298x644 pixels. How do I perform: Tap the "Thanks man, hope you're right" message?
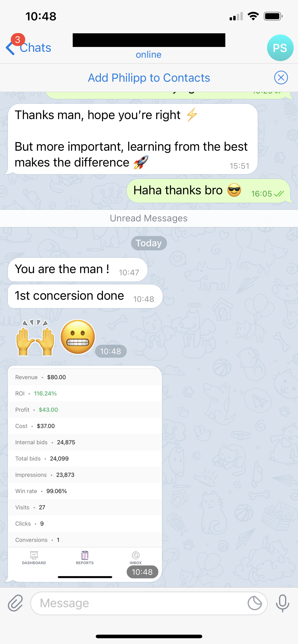coord(133,139)
